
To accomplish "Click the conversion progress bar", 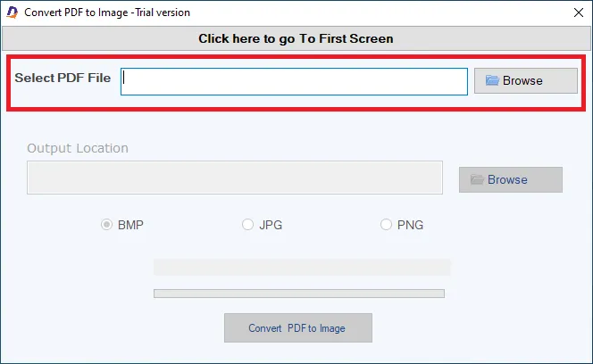I will tap(299, 294).
